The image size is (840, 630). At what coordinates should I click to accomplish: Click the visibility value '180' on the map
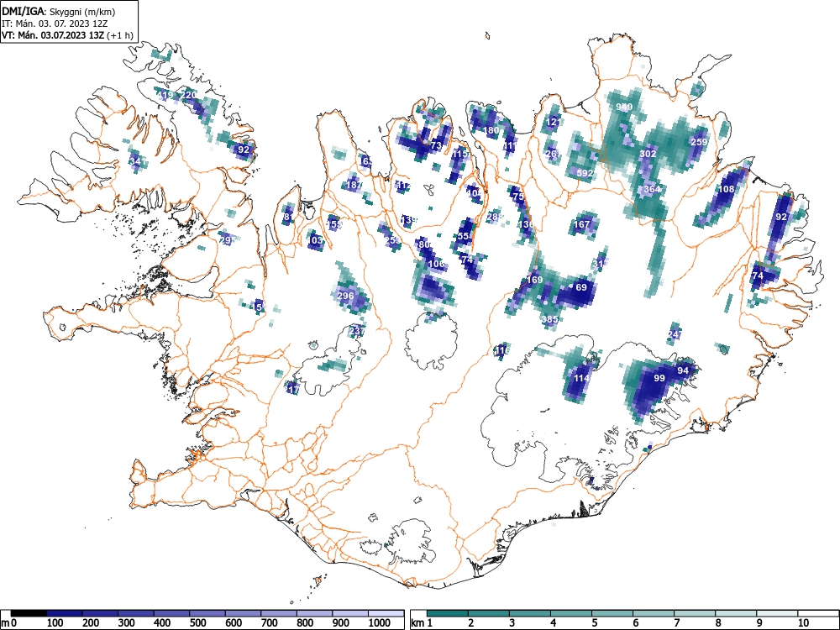click(491, 130)
